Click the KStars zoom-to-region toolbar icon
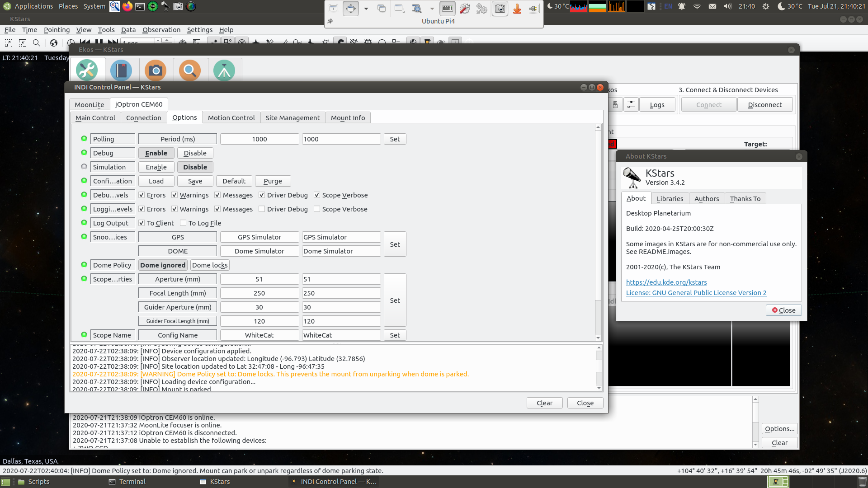868x488 pixels. (8, 43)
